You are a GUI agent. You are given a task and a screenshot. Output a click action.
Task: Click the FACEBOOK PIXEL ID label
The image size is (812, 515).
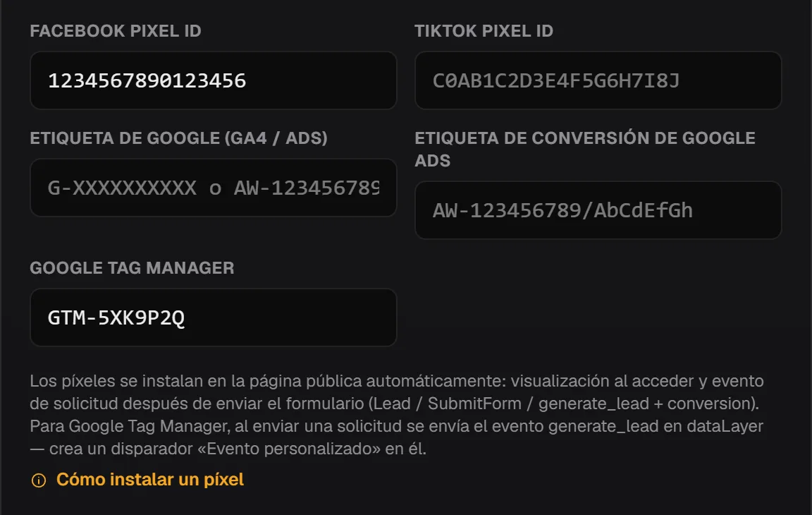click(x=116, y=31)
